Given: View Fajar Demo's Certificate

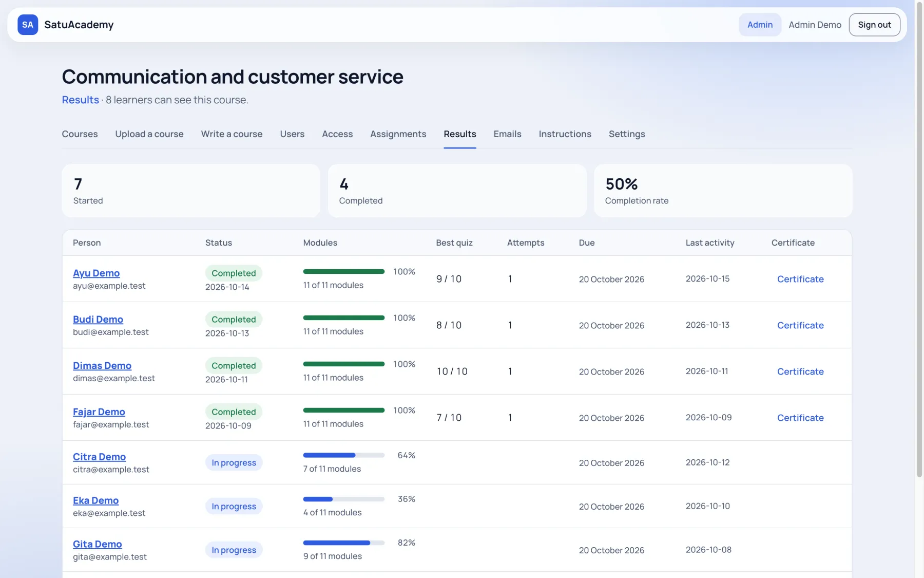Looking at the screenshot, I should point(800,418).
